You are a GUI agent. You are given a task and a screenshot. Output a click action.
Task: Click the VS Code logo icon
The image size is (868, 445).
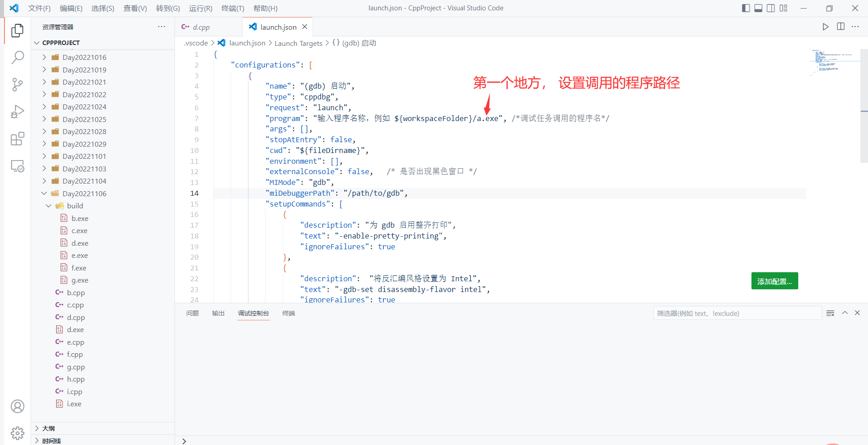[x=14, y=8]
